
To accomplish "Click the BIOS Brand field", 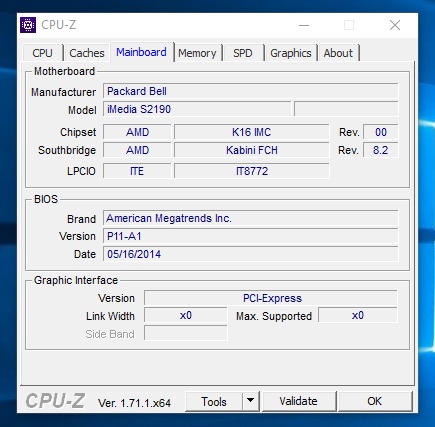I will click(x=250, y=218).
